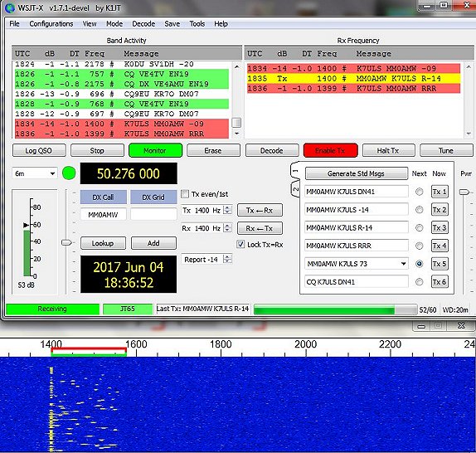Click the Erase button

pos(213,151)
